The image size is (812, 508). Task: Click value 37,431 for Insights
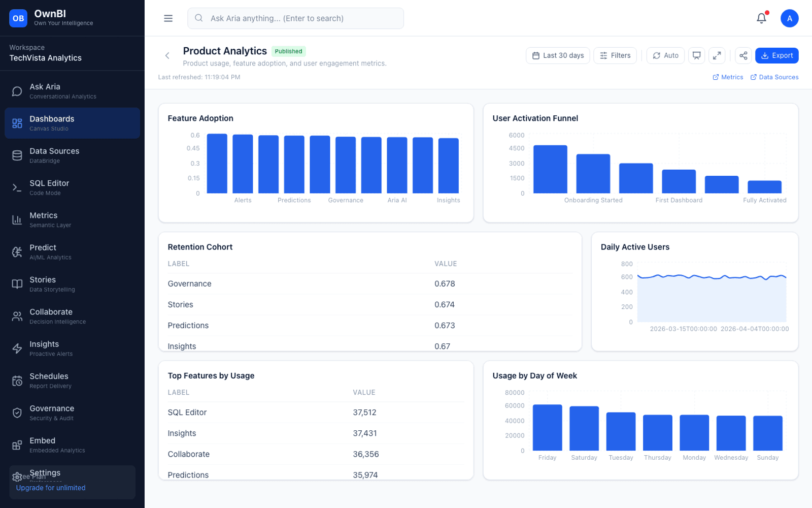(364, 433)
